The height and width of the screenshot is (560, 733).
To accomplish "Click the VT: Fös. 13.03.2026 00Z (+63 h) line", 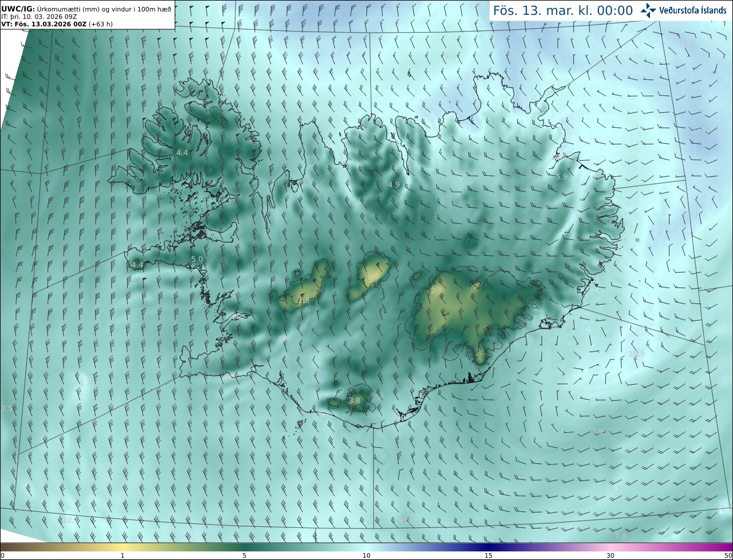I will point(57,24).
